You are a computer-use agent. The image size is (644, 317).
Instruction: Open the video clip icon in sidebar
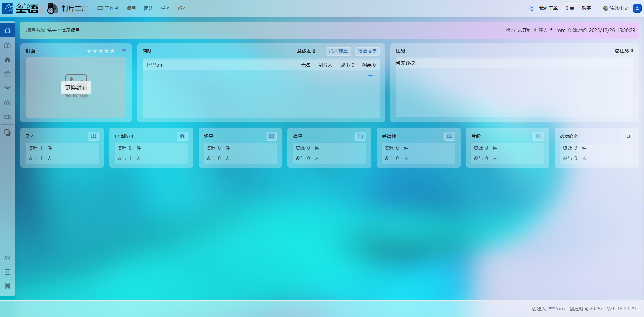pyautogui.click(x=7, y=117)
